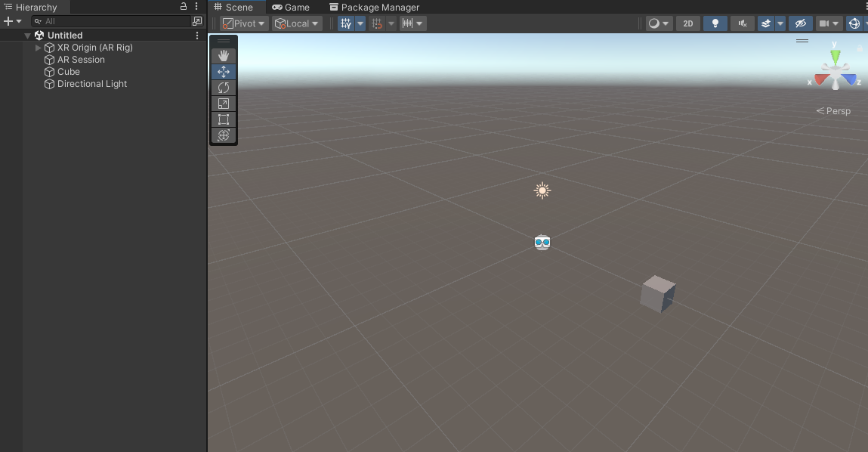Click the tools overlay drag handle
The image size is (868, 452).
tap(224, 41)
